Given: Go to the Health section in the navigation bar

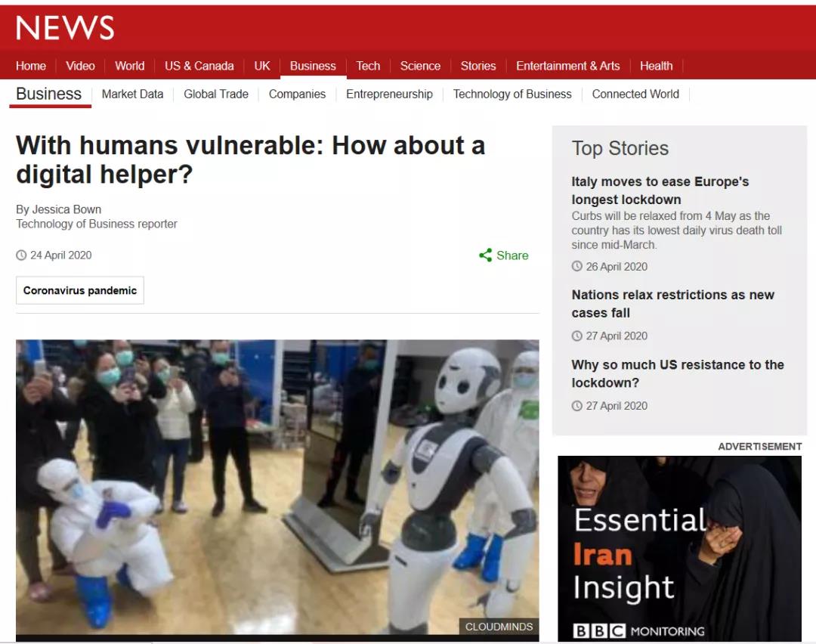Looking at the screenshot, I should pos(656,66).
